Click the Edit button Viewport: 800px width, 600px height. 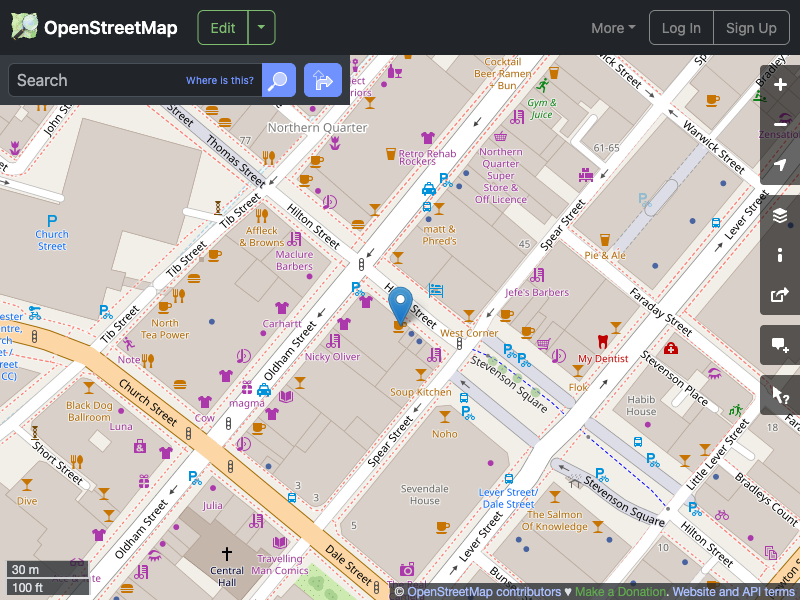click(222, 27)
